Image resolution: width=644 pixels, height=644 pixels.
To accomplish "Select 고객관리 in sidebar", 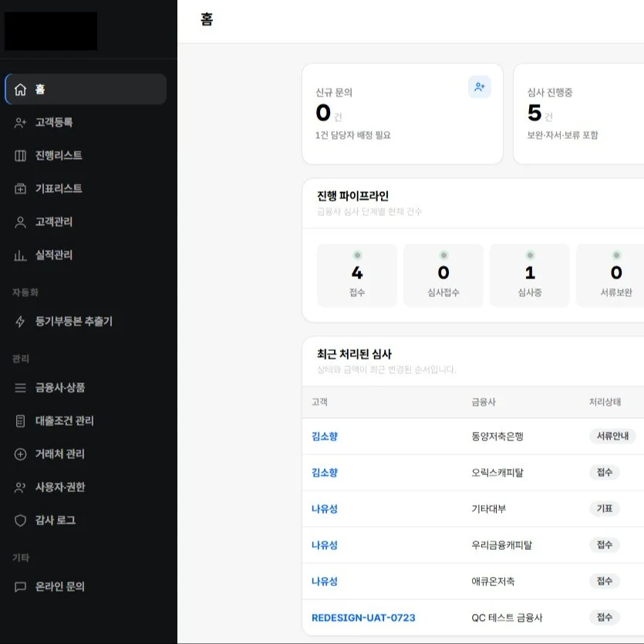I will click(86, 222).
